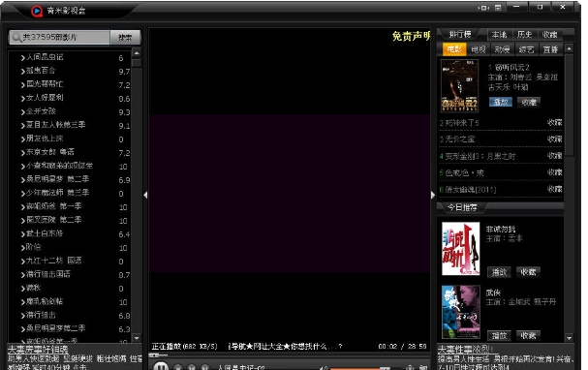The height and width of the screenshot is (370, 588).
Task: Open the 非诚勿扰 poster thumbnail
Action: [460, 249]
